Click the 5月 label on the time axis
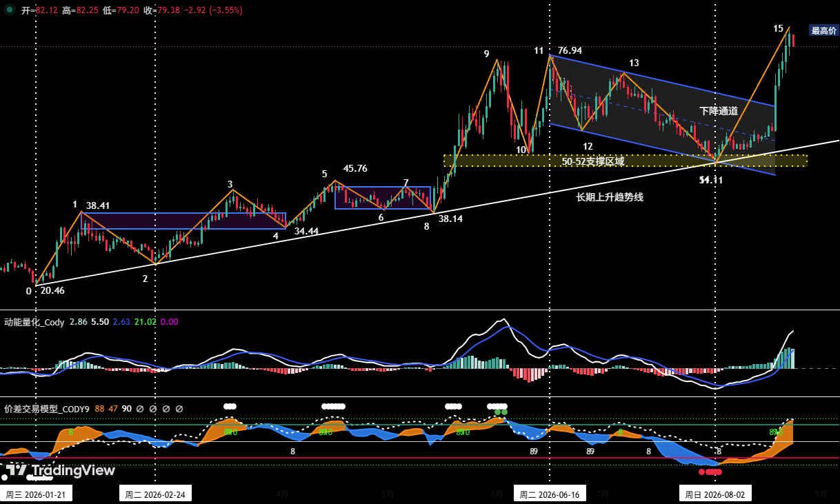Image resolution: width=840 pixels, height=504 pixels. (x=388, y=494)
